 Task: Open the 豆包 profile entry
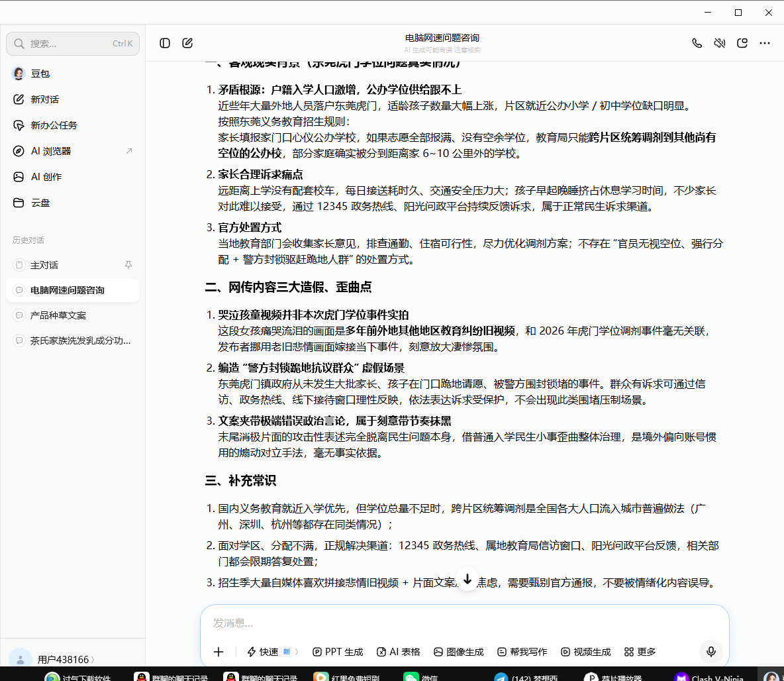pos(72,74)
